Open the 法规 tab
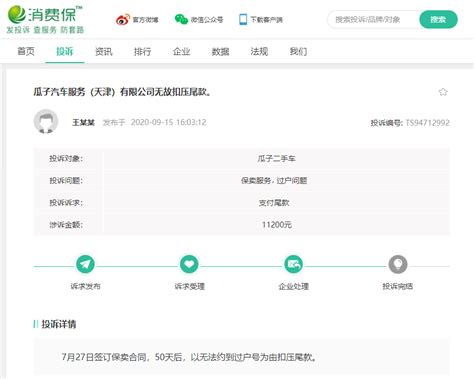Image resolution: width=474 pixels, height=379 pixels. (x=259, y=51)
